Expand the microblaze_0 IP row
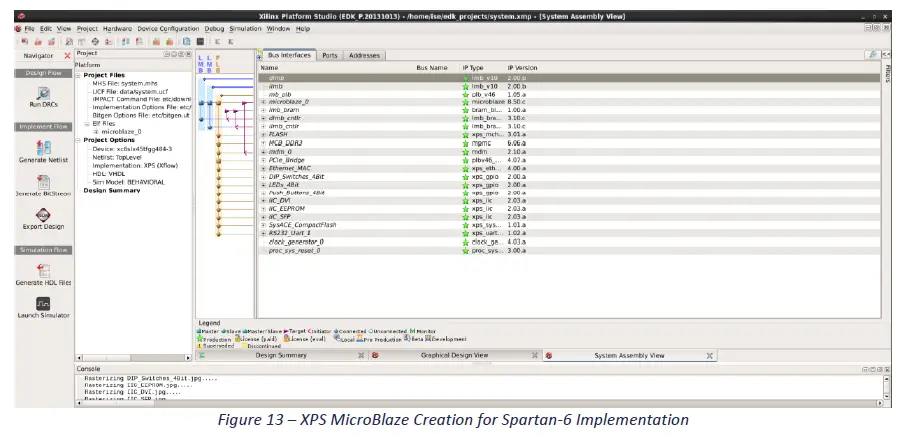Image resolution: width=903 pixels, height=444 pixels. 264,102
